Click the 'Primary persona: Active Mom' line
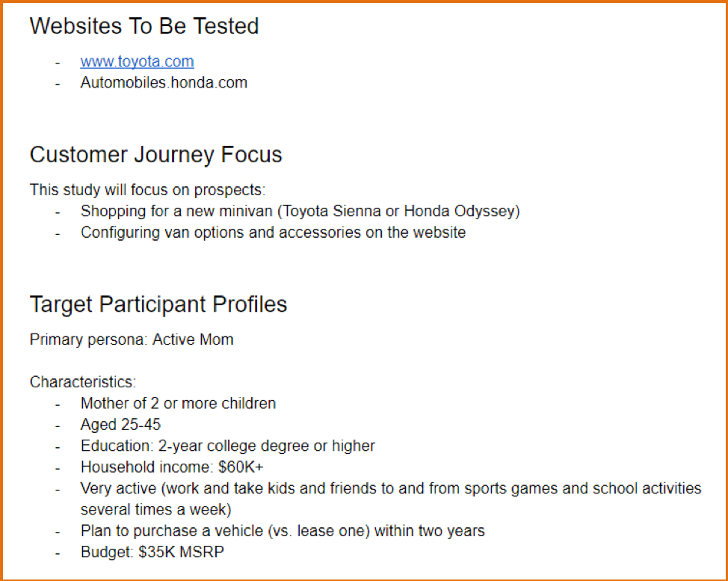Screen dimensions: 728x581 (132, 339)
